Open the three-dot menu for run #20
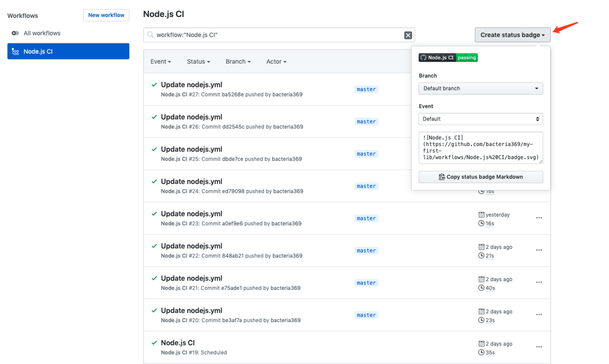609x364 pixels. pyautogui.click(x=539, y=315)
